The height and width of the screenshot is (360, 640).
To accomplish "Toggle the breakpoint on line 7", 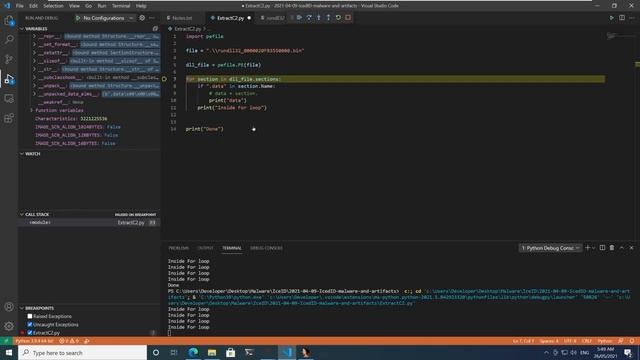I will pyautogui.click(x=164, y=79).
